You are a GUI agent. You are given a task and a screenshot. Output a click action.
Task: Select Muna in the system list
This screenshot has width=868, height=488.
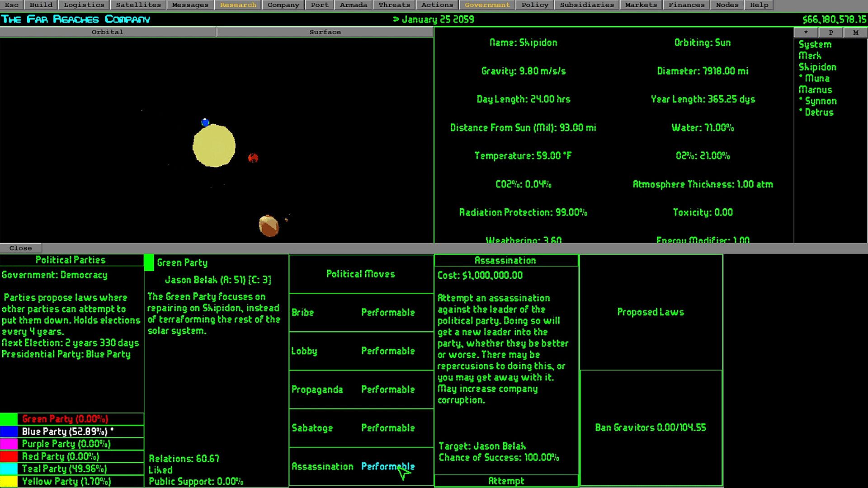point(817,78)
